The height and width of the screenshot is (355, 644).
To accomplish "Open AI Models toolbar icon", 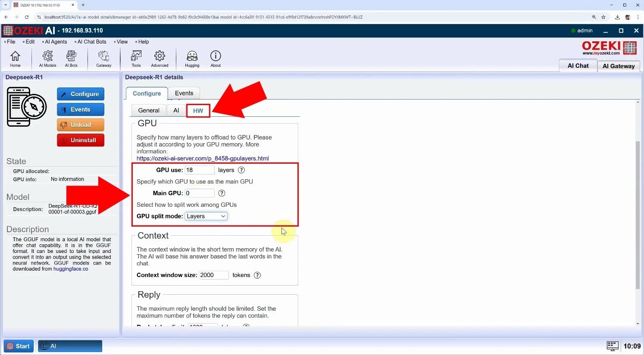I will tap(47, 59).
